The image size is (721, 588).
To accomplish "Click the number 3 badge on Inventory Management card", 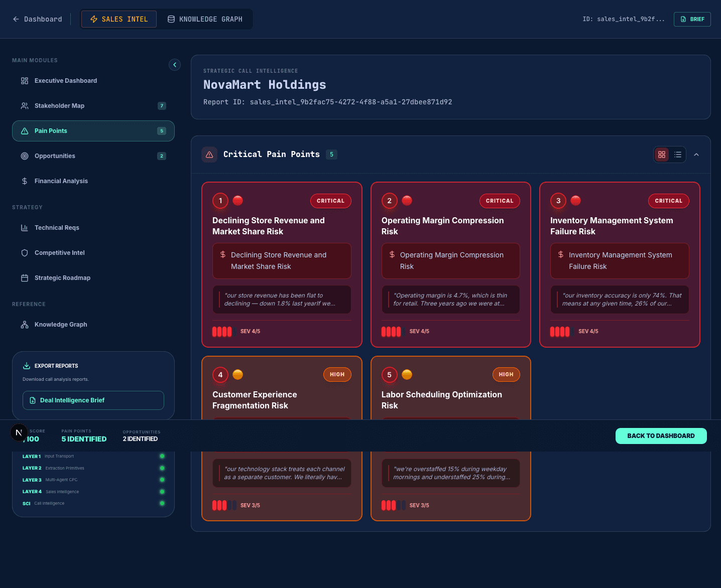I will pos(558,201).
